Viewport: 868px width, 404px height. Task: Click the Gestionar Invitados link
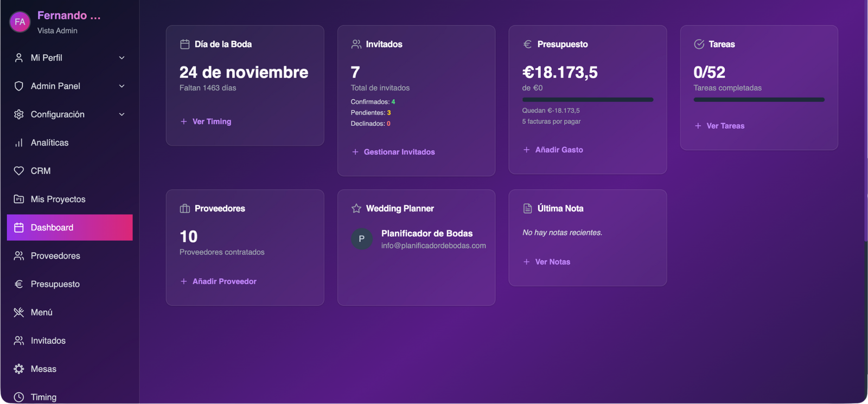[399, 152]
